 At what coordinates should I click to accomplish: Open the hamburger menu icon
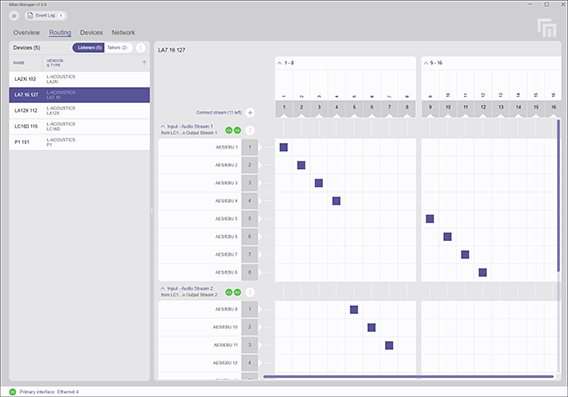[14, 16]
